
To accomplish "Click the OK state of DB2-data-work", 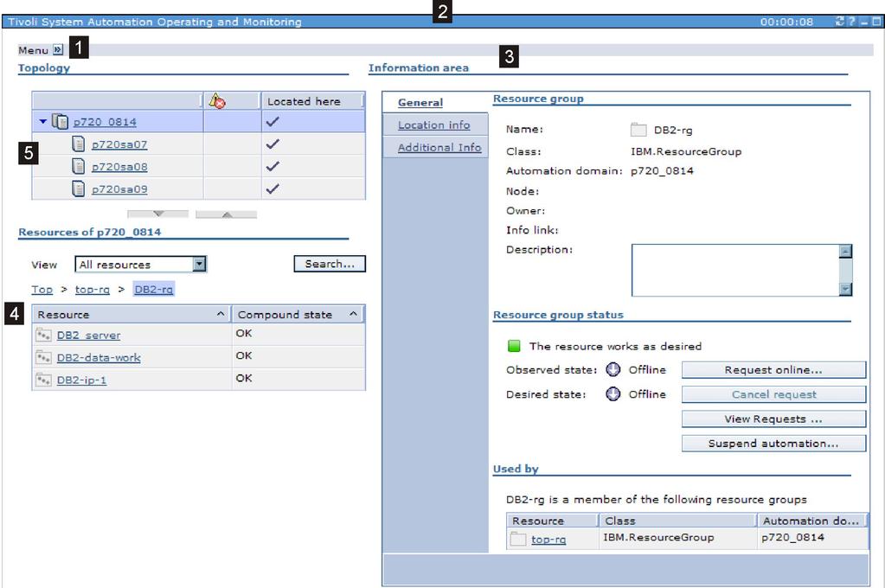I will (244, 355).
